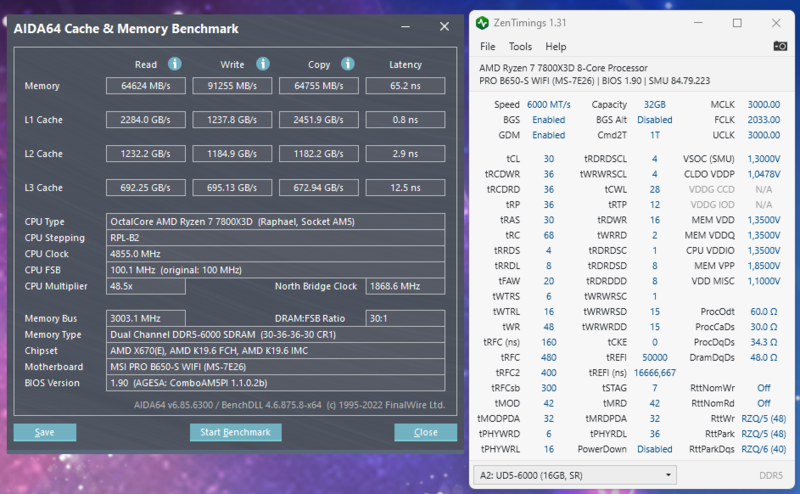
Task: Open the ZenTimings File menu
Action: coord(487,46)
